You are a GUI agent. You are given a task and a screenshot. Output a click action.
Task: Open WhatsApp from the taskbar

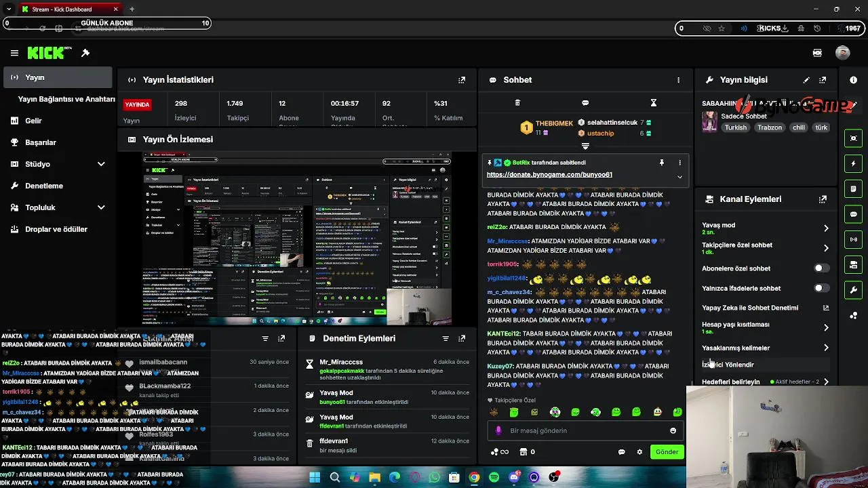click(x=435, y=478)
